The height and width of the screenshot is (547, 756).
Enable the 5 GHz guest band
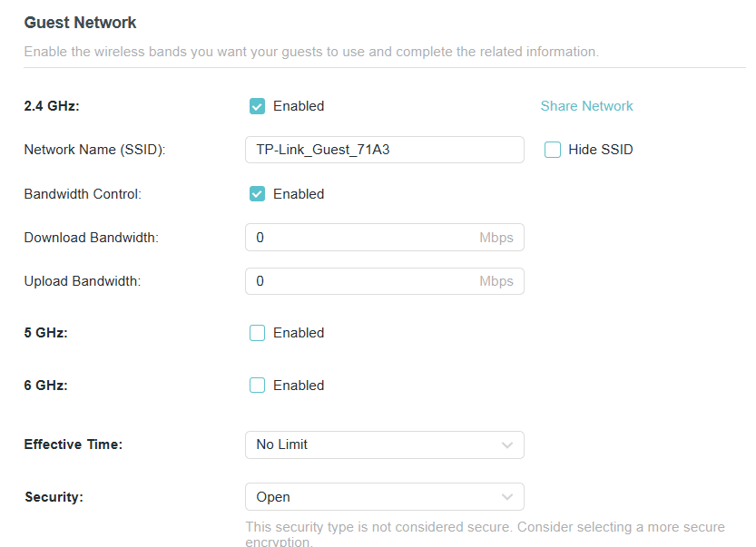[258, 333]
